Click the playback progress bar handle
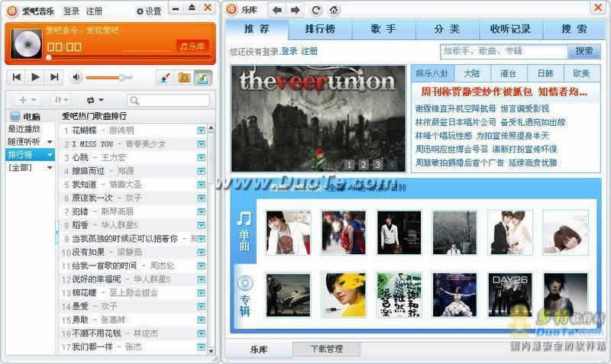This screenshot has width=611, height=364. pyautogui.click(x=49, y=58)
